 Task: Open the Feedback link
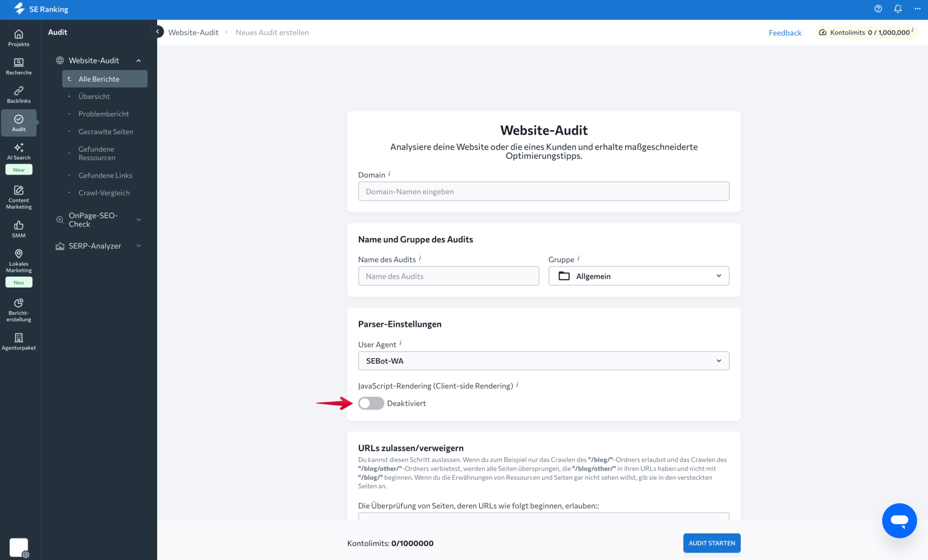coord(785,33)
